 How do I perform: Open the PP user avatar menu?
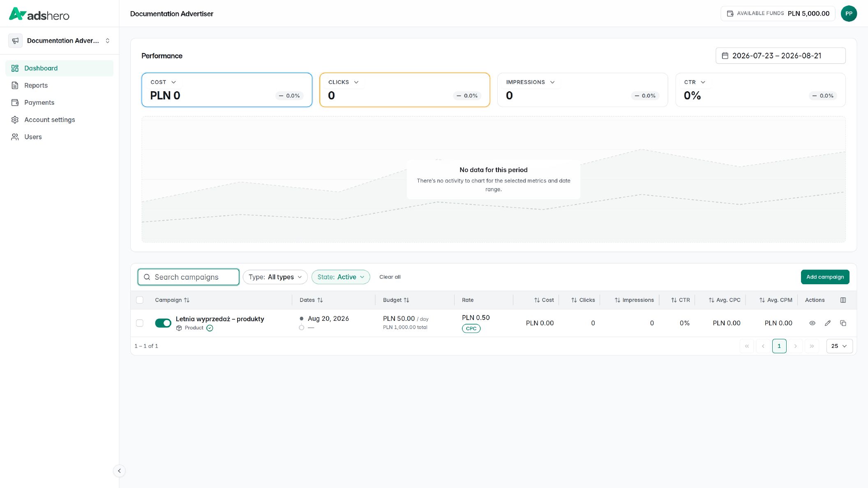(x=849, y=14)
